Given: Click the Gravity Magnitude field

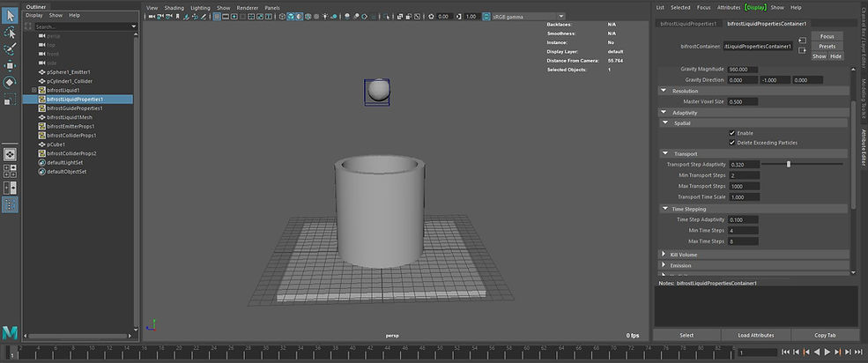Looking at the screenshot, I should pos(743,70).
